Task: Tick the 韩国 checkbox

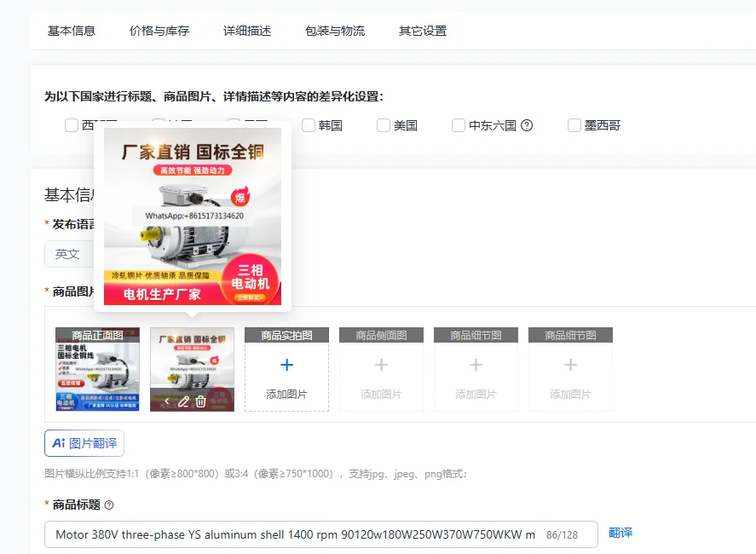Action: (308, 125)
